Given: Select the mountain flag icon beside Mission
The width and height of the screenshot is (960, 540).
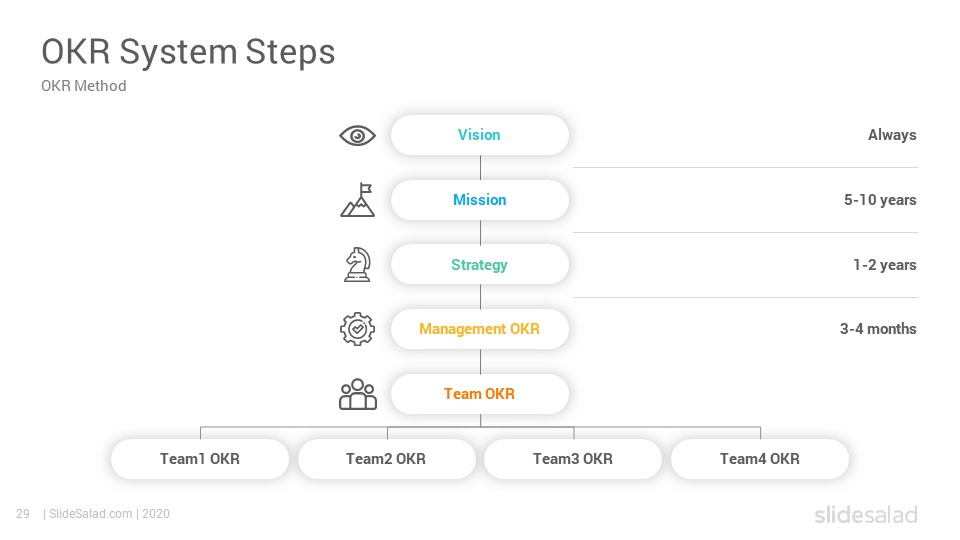Looking at the screenshot, I should 358,200.
